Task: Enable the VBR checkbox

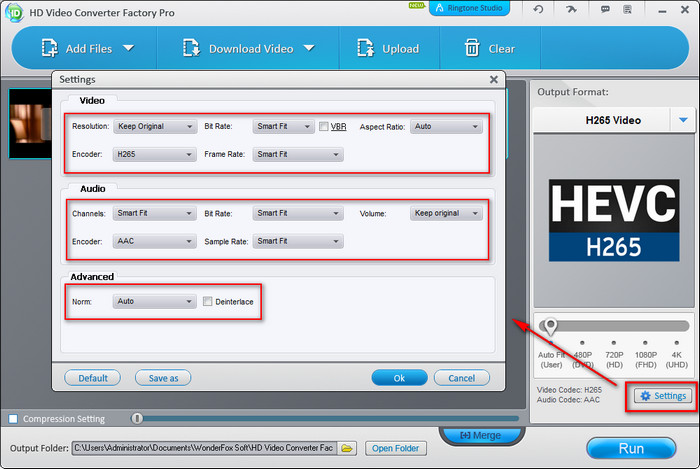Action: (x=324, y=127)
